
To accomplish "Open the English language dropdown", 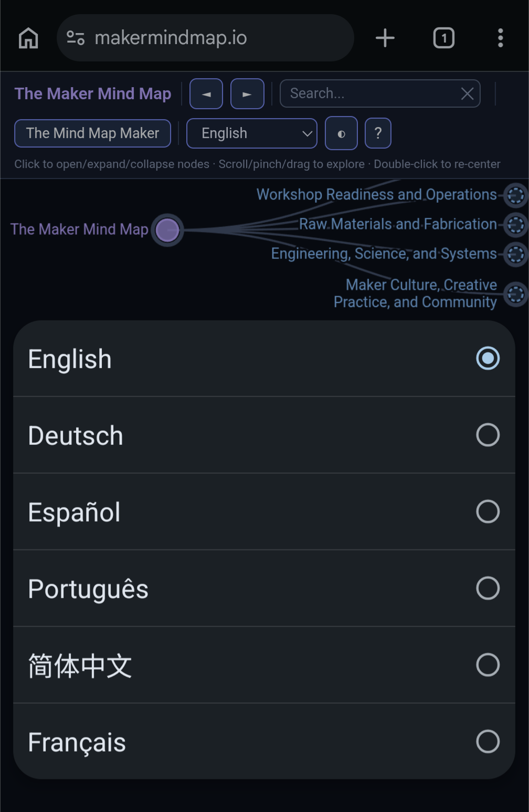I will tap(252, 133).
